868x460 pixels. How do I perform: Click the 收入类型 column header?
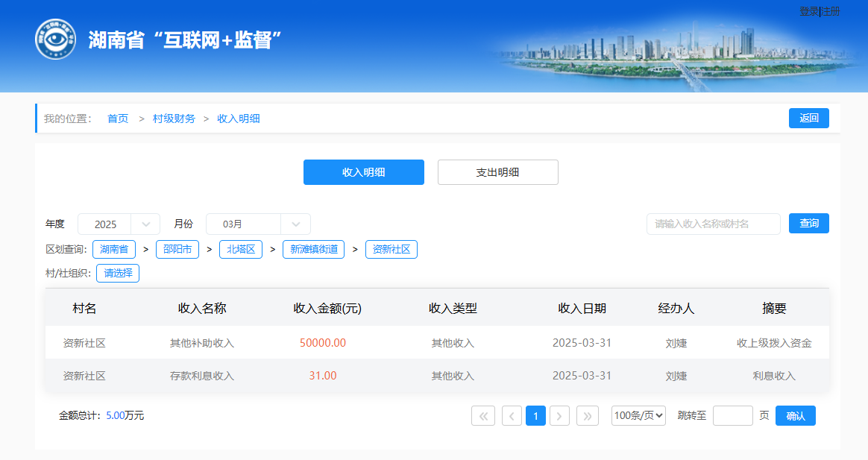click(453, 309)
